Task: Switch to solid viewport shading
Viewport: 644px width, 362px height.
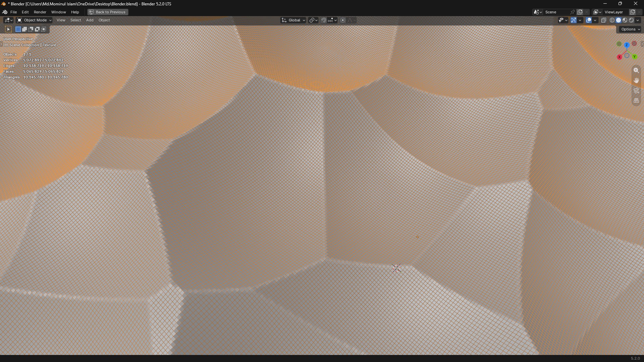Action: [x=619, y=20]
